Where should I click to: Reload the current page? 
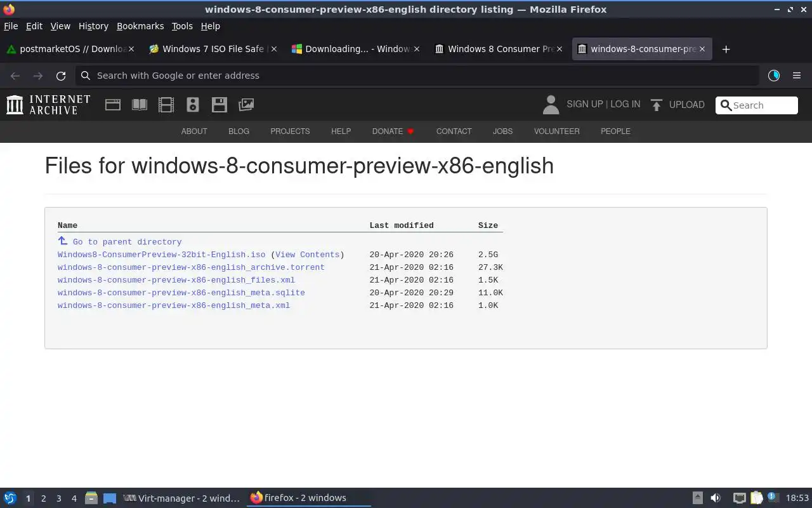pos(61,76)
